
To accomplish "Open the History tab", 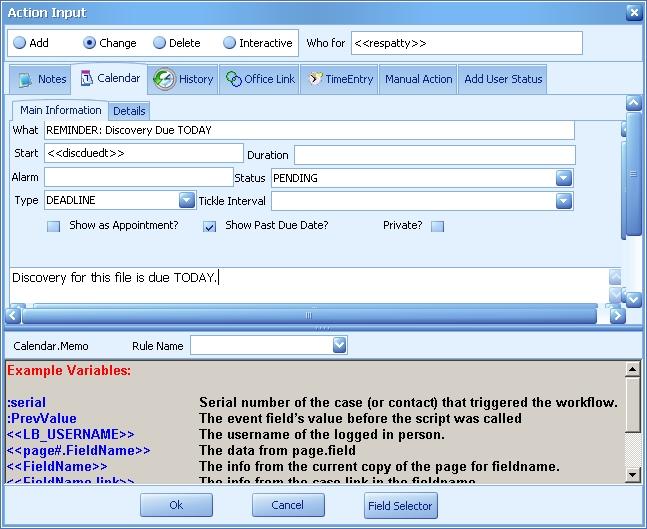I will coord(183,79).
